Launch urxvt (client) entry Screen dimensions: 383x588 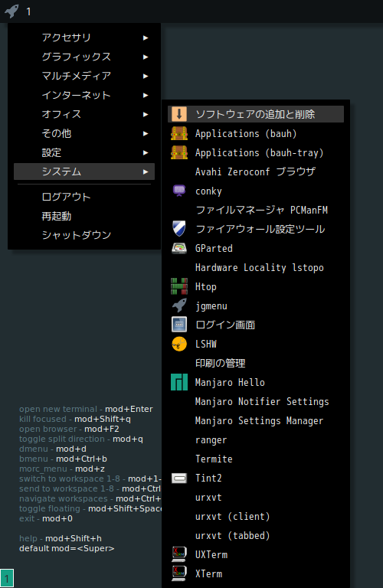[x=255, y=516]
